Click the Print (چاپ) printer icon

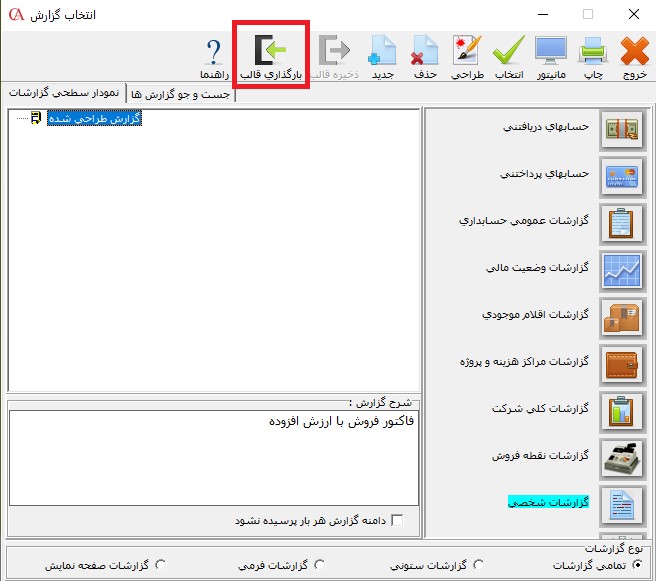tap(592, 57)
